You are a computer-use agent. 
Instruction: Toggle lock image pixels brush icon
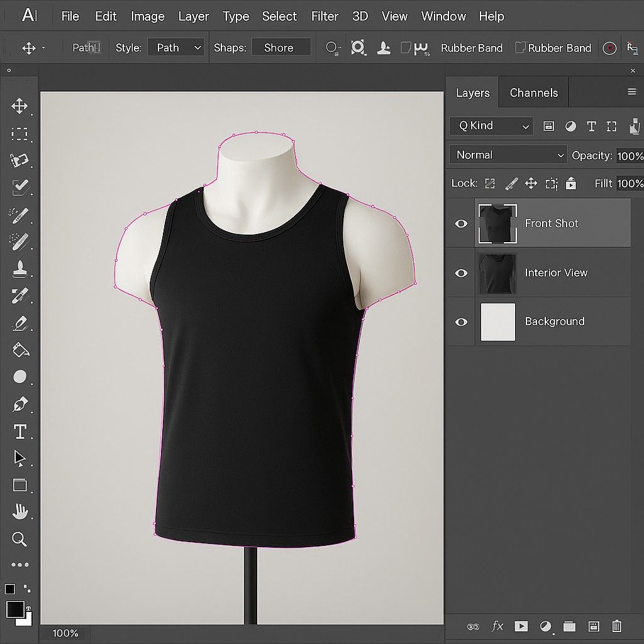(x=511, y=184)
